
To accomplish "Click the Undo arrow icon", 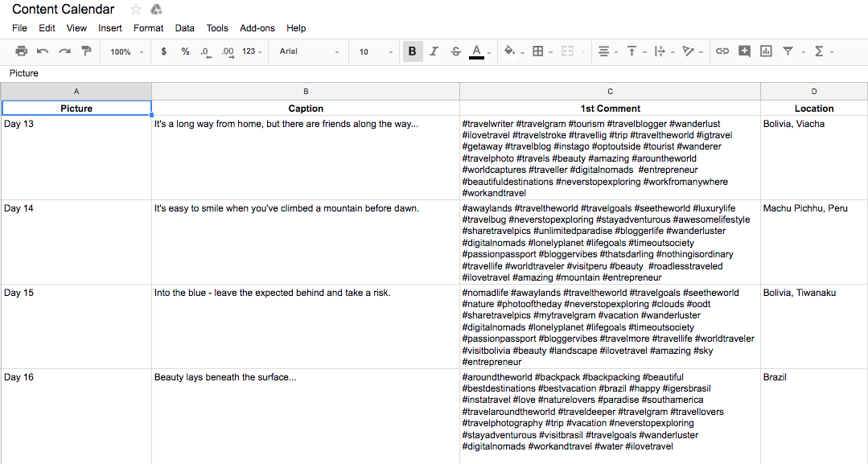I will (43, 51).
